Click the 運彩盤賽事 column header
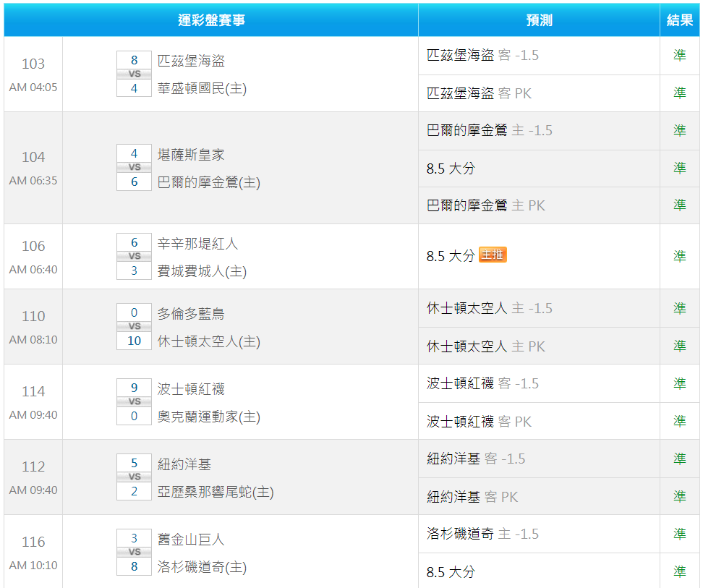 coord(211,20)
